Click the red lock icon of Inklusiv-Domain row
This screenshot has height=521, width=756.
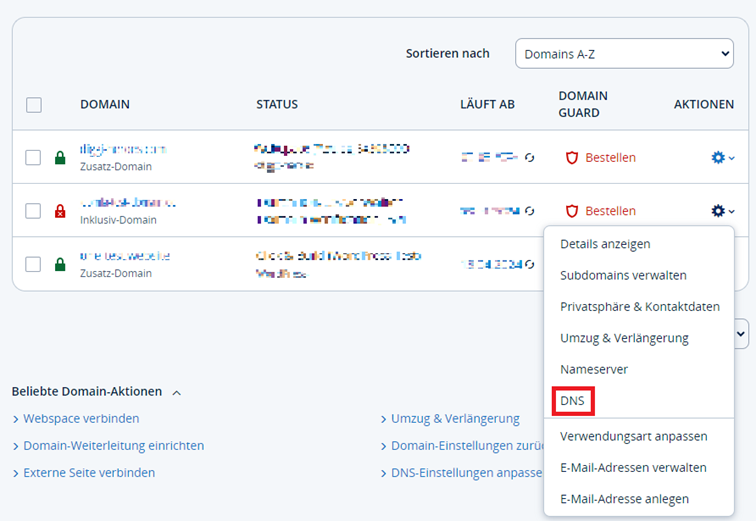coord(60,211)
